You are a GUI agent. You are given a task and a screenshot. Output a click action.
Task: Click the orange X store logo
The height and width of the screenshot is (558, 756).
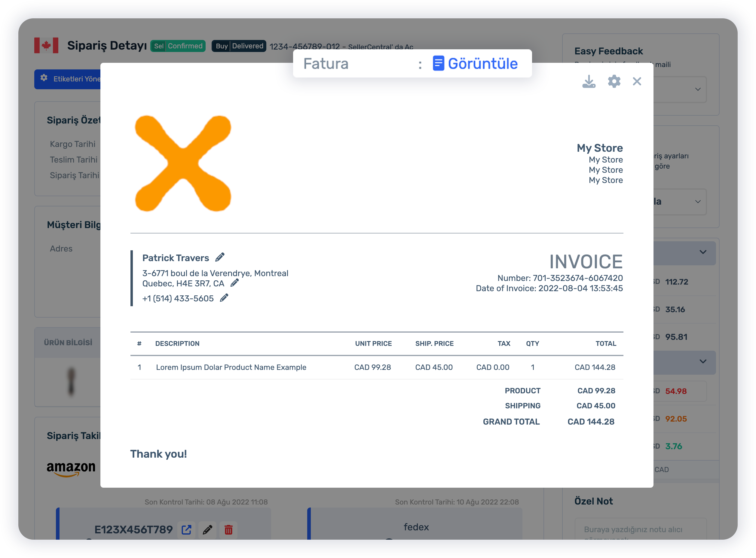[x=183, y=163]
